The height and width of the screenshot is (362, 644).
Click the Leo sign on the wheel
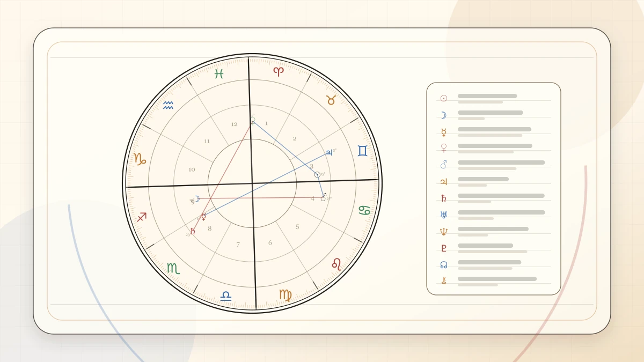coord(336,263)
